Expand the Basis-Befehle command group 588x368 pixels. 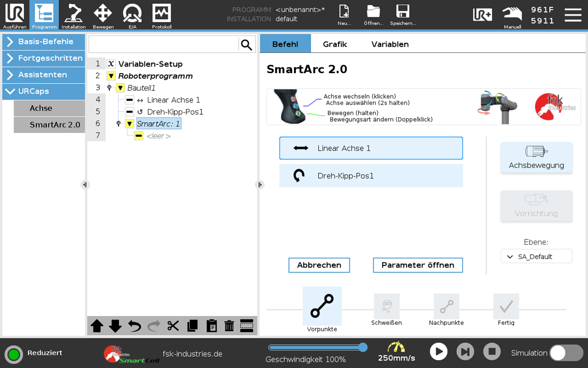(x=44, y=42)
